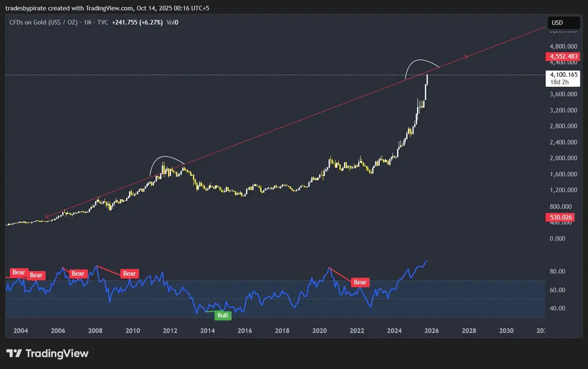Image resolution: width=588 pixels, height=369 pixels.
Task: Select the green Bull divergence label
Action: 223,316
